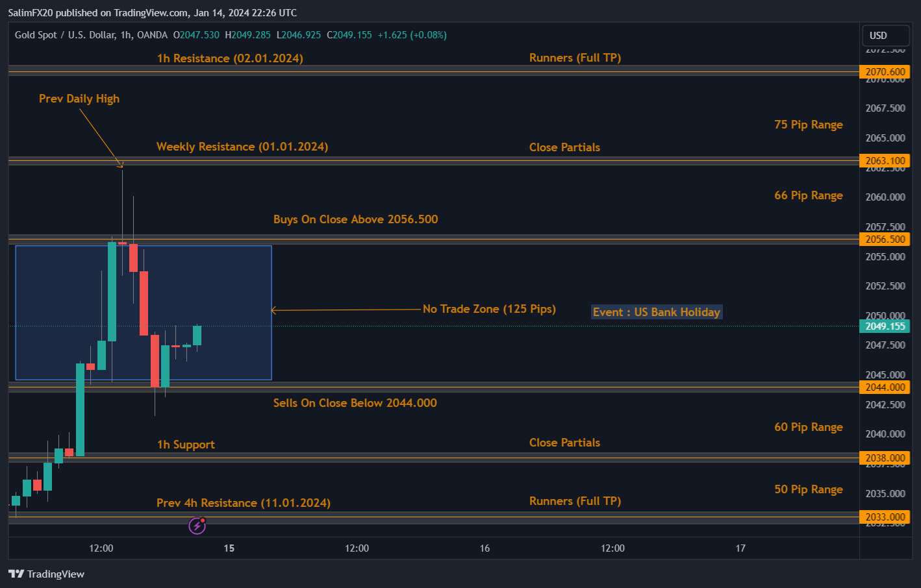
Task: Select the Event: US Bank Holiday note
Action: [x=657, y=312]
